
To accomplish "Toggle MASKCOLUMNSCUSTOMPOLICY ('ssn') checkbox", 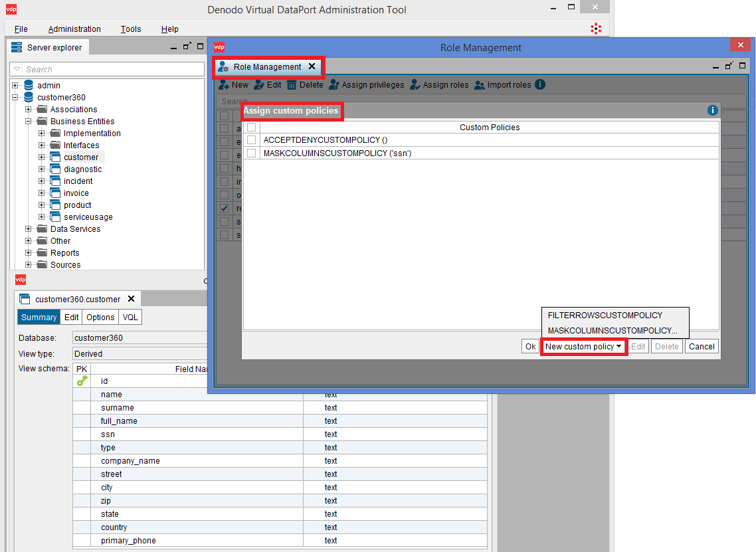I will 252,153.
